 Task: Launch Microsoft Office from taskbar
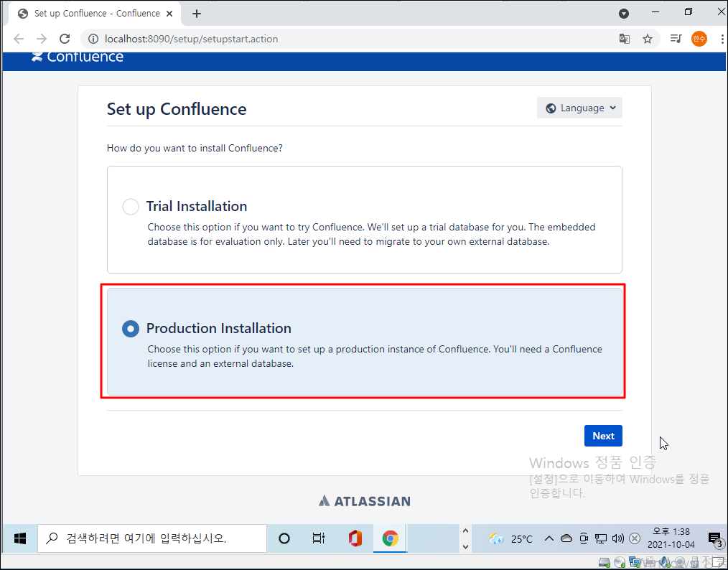coord(355,538)
